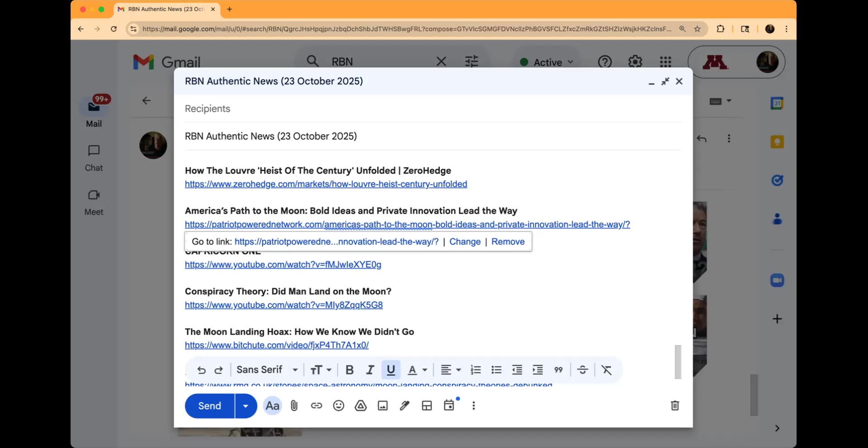The height and width of the screenshot is (448, 868).
Task: Click the choose layout icon
Action: tap(427, 406)
